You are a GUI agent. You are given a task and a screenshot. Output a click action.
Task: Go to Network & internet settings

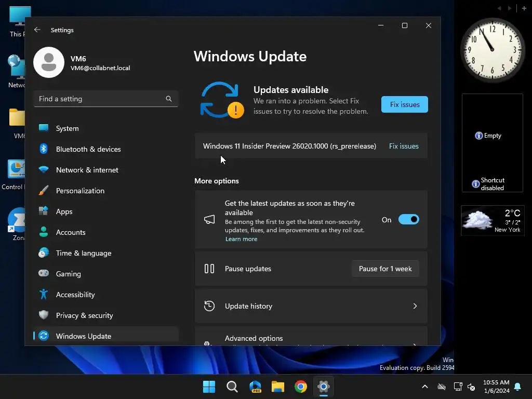click(x=106, y=170)
